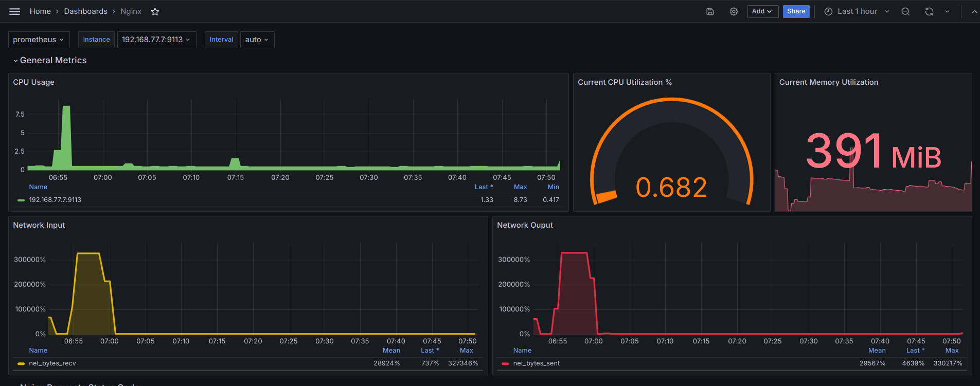The height and width of the screenshot is (386, 980).
Task: Toggle the net_bytes_recv legend series
Action: 52,363
